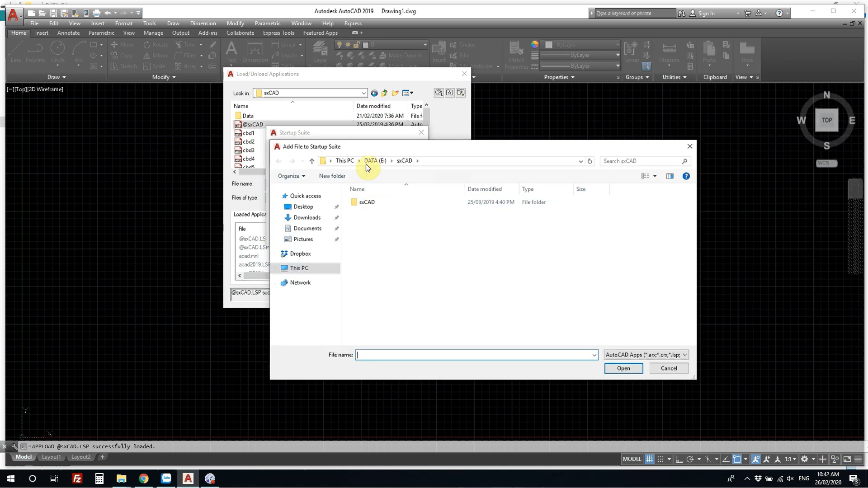Click the blue Help icon in Add File dialog
Screen dimensions: 868x488
click(x=686, y=176)
